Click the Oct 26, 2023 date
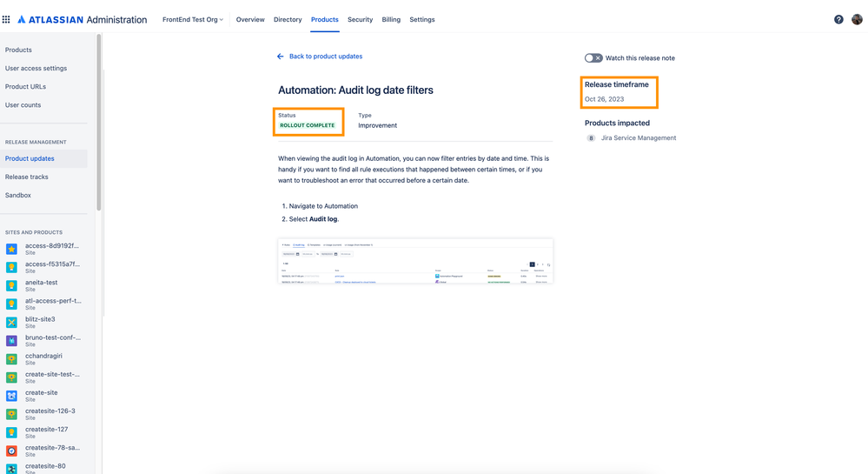The image size is (868, 474). (x=604, y=99)
